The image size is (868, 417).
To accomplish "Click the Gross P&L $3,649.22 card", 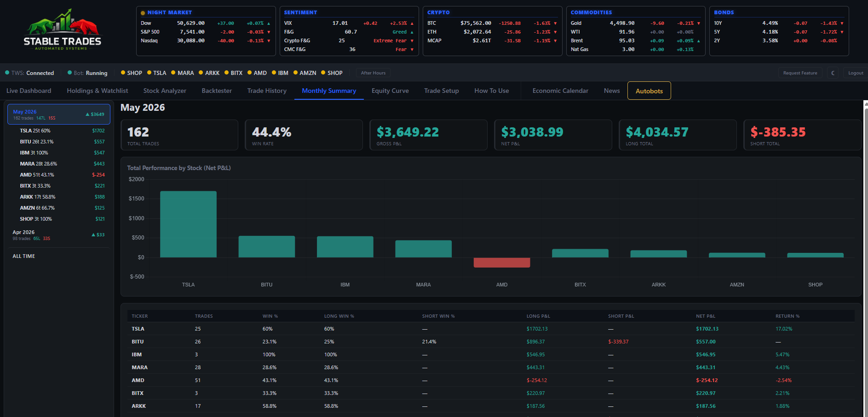I will 429,135.
